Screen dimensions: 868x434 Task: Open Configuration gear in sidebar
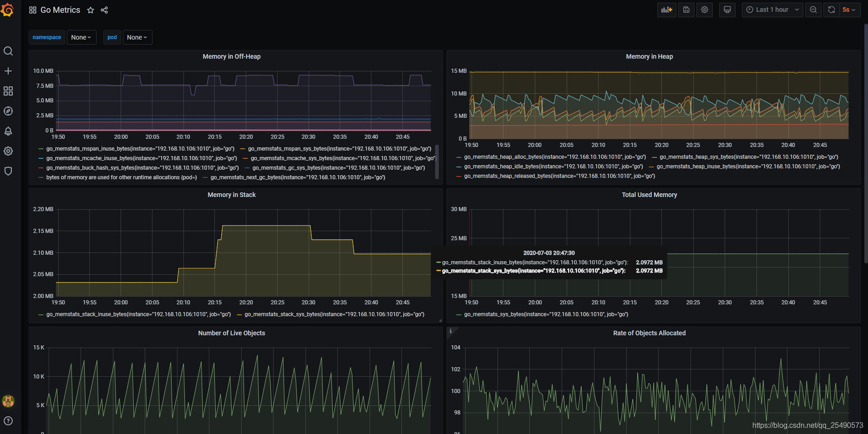[8, 151]
